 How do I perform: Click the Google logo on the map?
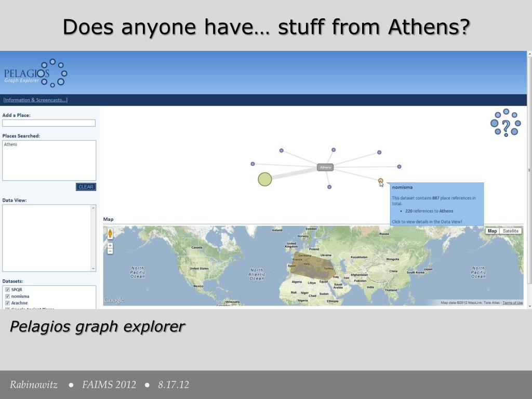pos(114,300)
